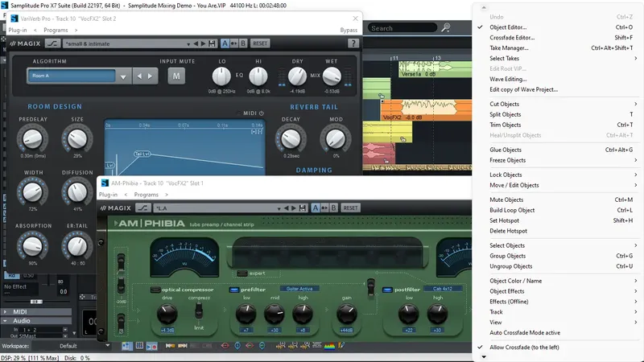Click the AM-Phibia automation curve icon

(143, 208)
